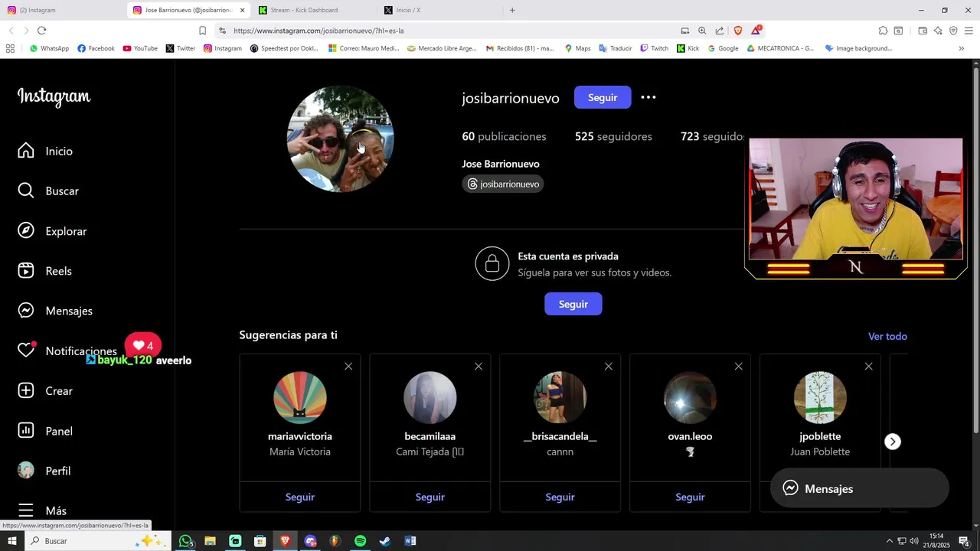The height and width of the screenshot is (551, 980).
Task: Open Kick bookmark
Action: click(x=688, y=48)
